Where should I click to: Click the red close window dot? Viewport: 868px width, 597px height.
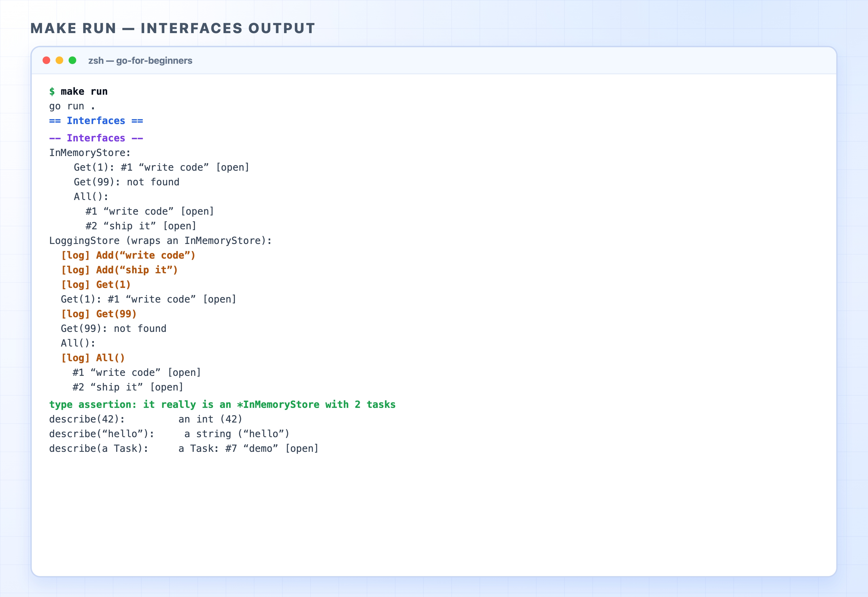[46, 60]
